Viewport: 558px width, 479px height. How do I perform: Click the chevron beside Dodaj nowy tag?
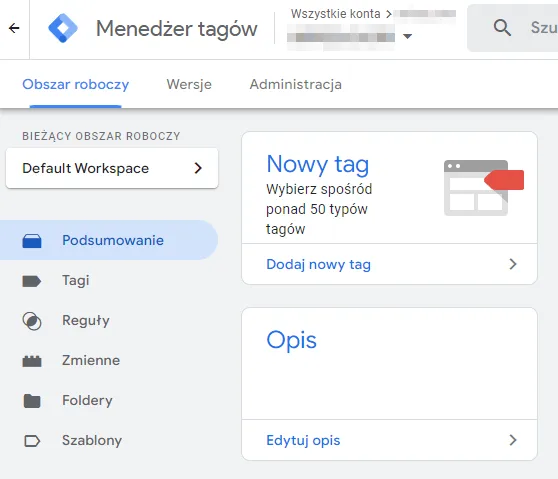click(x=513, y=264)
